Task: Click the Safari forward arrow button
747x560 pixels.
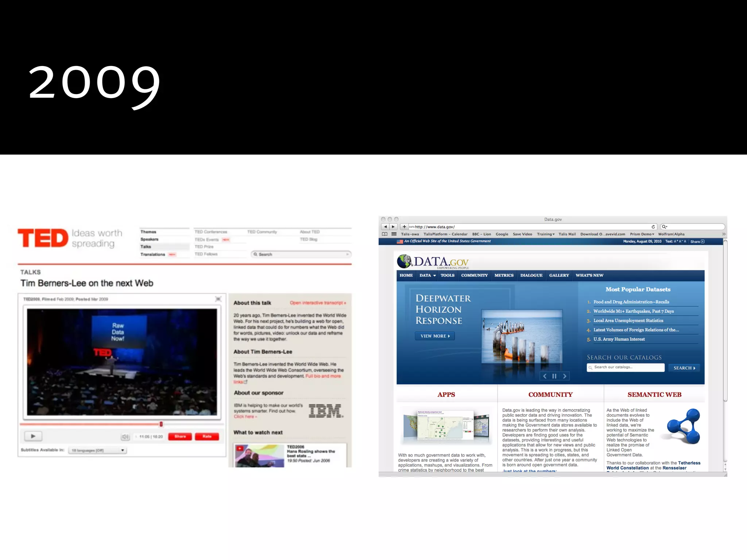Action: (393, 227)
